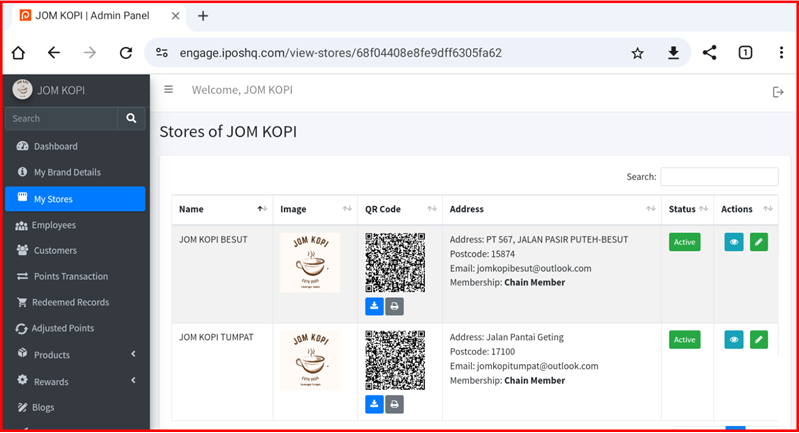
Task: Click the Active status button for BESUT
Action: pyautogui.click(x=685, y=242)
